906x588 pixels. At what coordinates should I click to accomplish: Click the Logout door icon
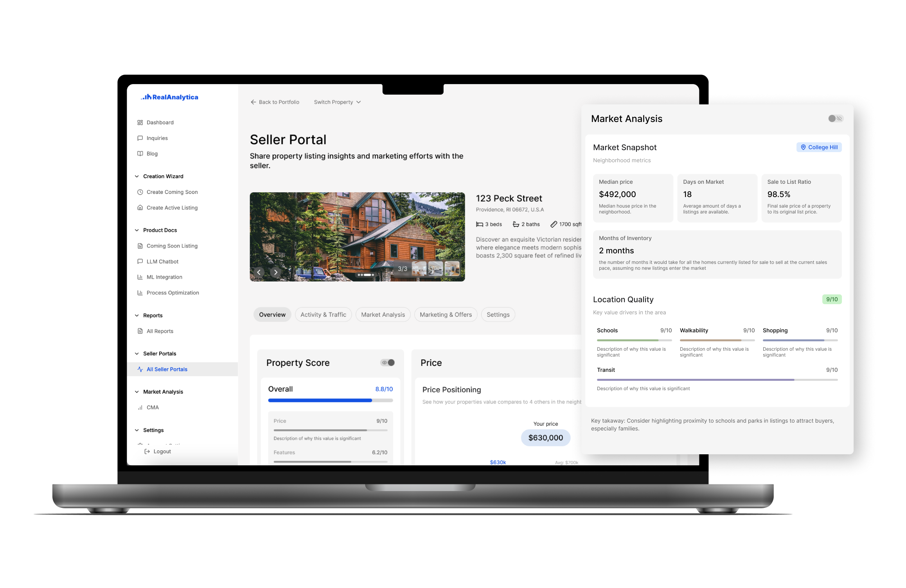(147, 452)
